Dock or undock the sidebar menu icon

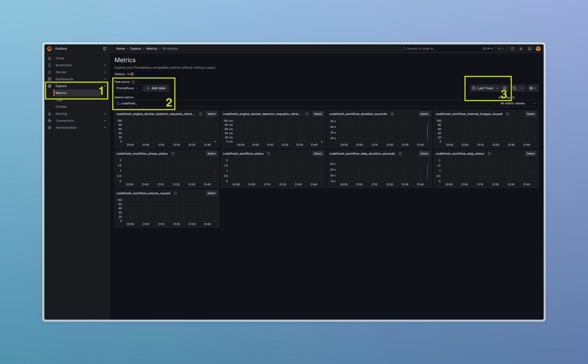click(x=105, y=49)
